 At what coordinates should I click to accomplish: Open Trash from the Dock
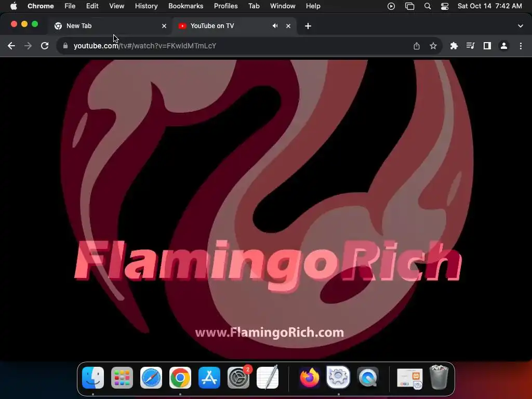coord(438,377)
